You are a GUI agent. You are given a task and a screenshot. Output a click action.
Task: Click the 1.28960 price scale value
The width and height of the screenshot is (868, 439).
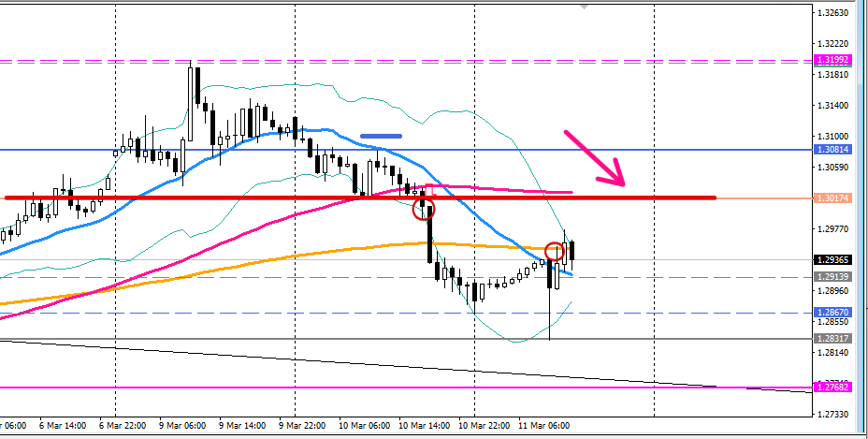click(833, 290)
